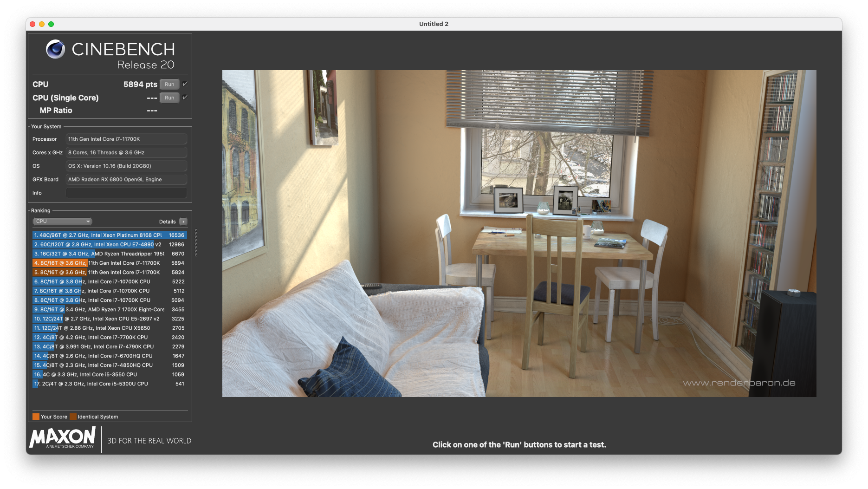Click the MAXON company logo
Image resolution: width=868 pixels, height=489 pixels.
(63, 438)
